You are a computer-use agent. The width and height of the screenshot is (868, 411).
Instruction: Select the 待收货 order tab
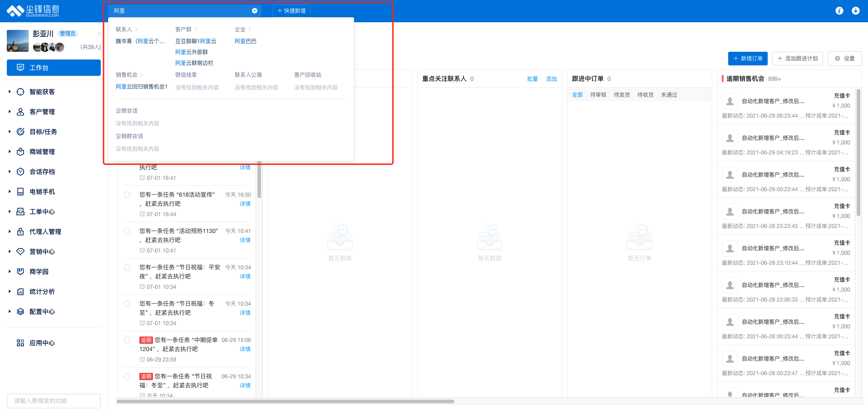coord(646,95)
